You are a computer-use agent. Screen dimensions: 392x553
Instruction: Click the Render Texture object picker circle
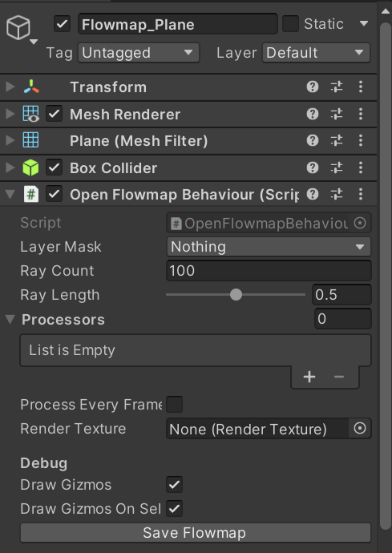360,429
